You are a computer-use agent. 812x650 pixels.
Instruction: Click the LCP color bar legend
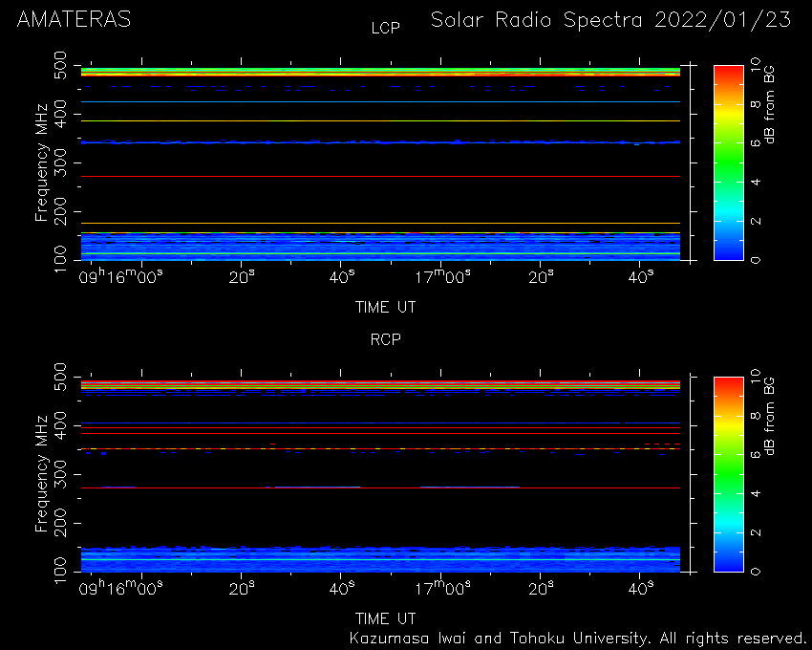(x=729, y=162)
